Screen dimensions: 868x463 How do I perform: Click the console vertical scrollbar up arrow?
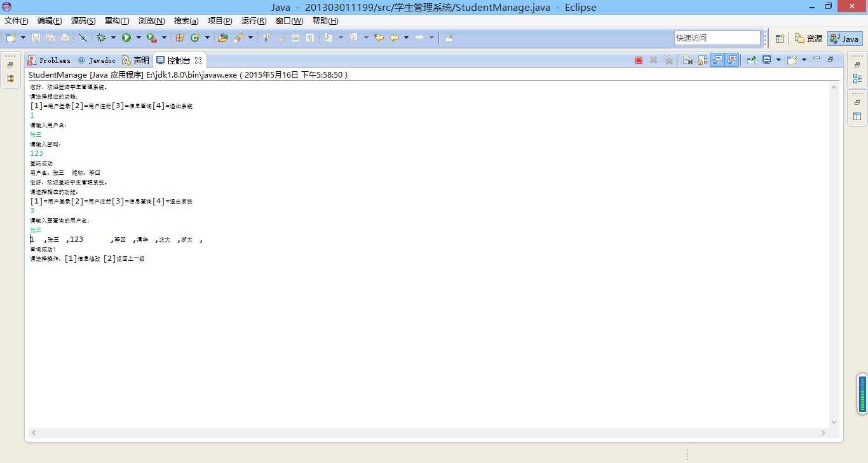(834, 88)
